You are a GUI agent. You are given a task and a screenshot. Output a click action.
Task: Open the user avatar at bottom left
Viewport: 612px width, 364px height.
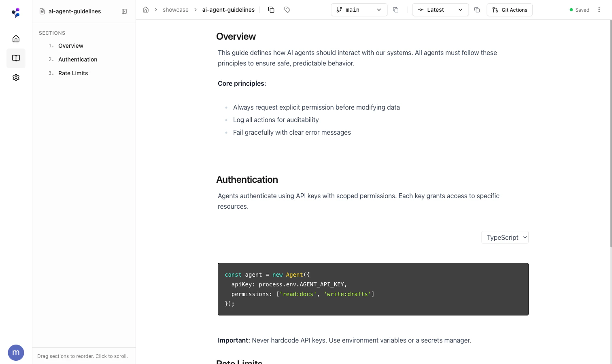tap(16, 352)
